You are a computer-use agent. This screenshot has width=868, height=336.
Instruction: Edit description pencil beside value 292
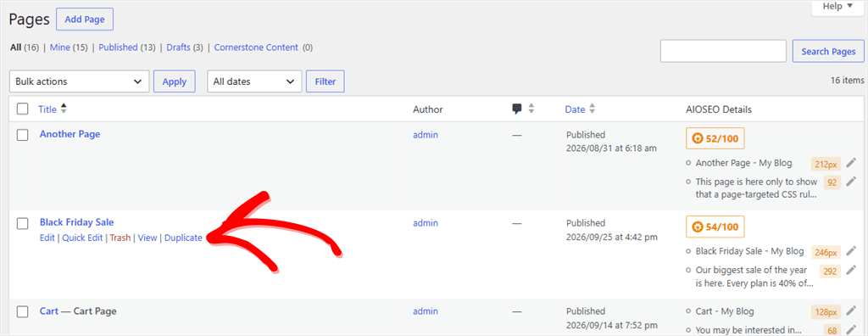[x=851, y=270]
